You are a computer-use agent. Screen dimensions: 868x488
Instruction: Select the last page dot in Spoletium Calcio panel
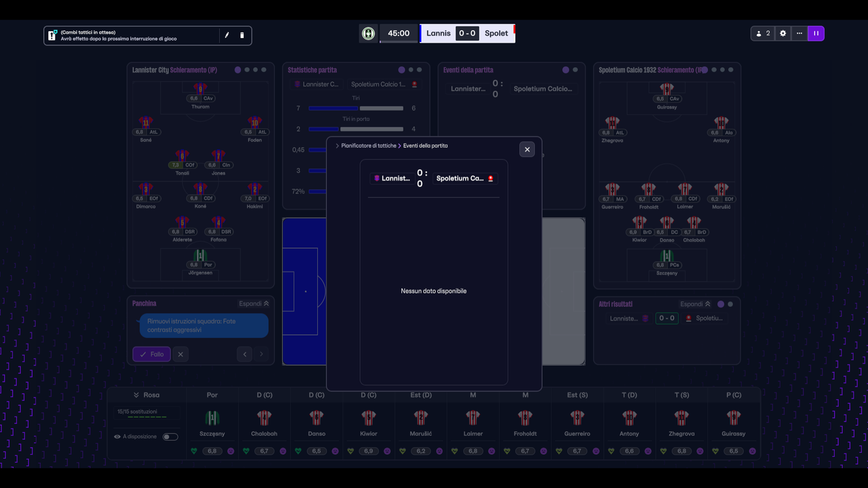[732, 70]
